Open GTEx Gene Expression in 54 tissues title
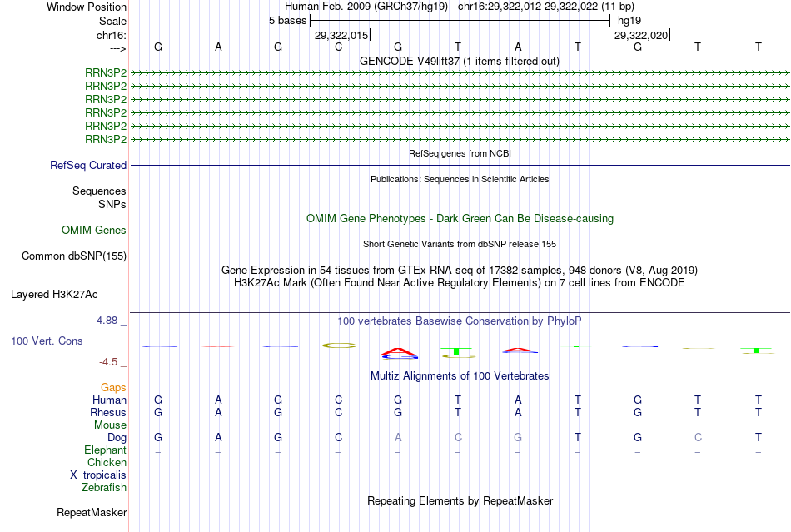Screen dimensions: 791x532 click(459, 271)
